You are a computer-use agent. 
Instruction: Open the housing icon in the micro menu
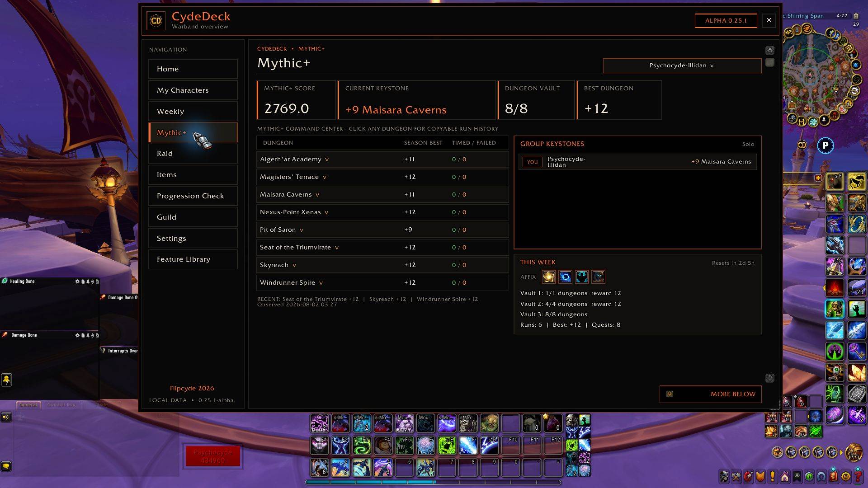pyautogui.click(x=785, y=476)
